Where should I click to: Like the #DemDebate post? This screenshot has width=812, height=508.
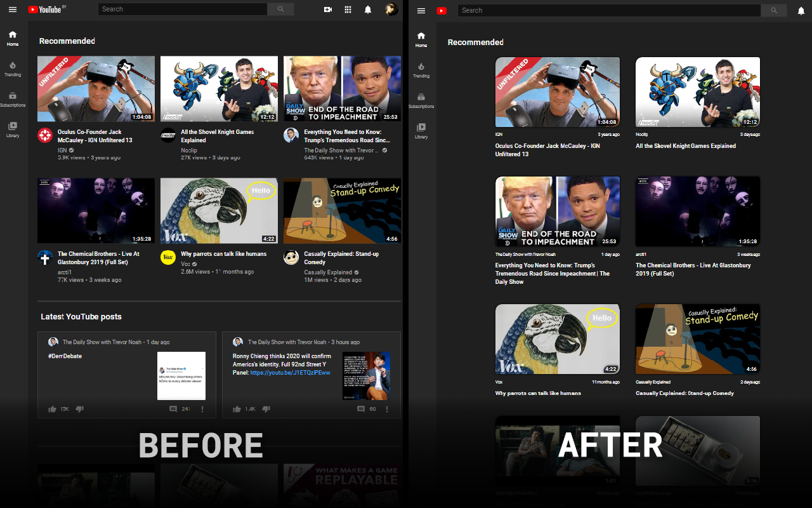53,409
